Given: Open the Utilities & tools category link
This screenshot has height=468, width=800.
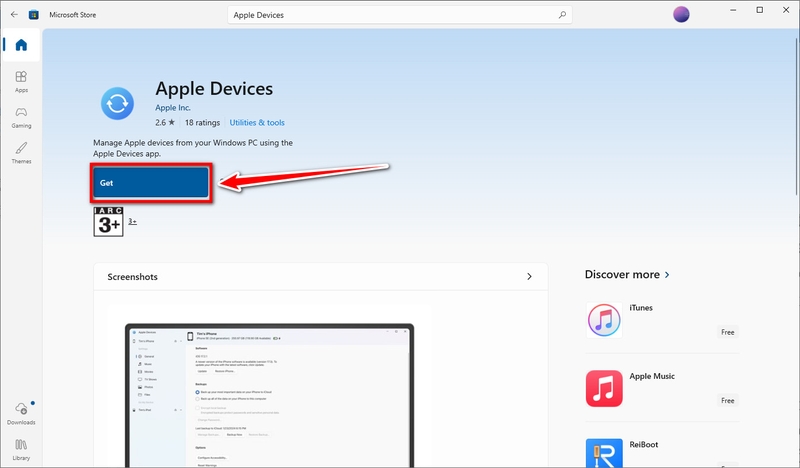Looking at the screenshot, I should click(257, 122).
